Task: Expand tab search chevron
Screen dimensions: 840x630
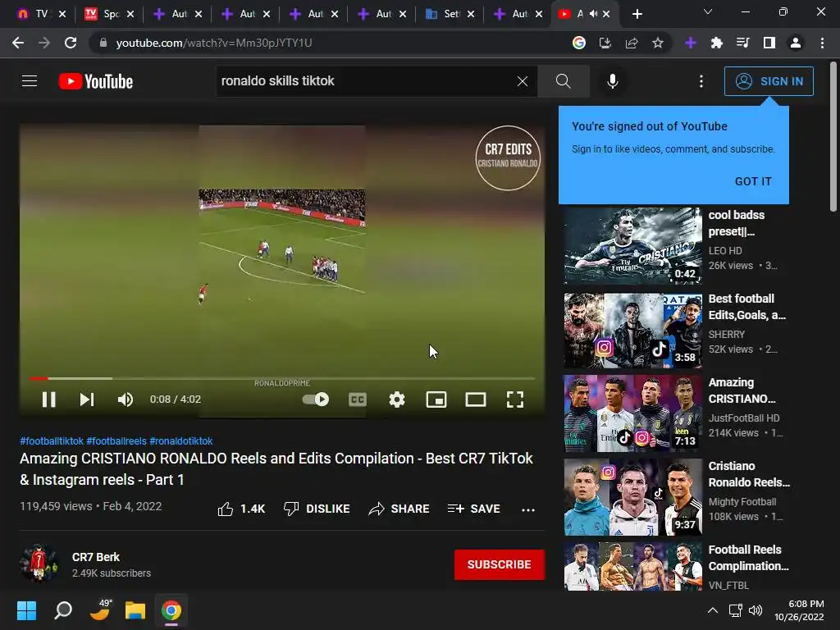Action: tap(708, 11)
